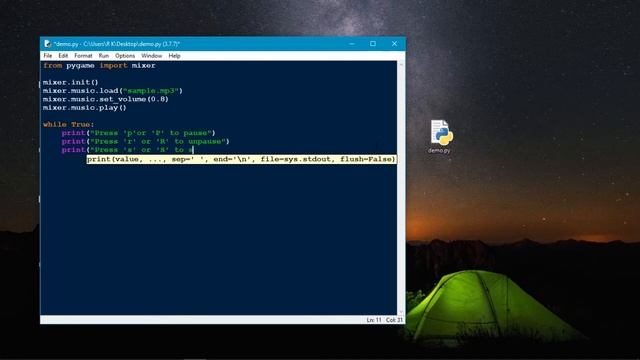The height and width of the screenshot is (360, 640).
Task: Click the mixer.music.set_volume(0.8) line
Action: pos(106,99)
